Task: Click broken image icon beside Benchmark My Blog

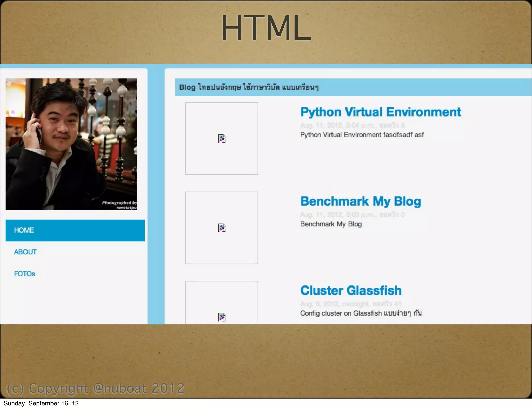Action: coord(222,228)
